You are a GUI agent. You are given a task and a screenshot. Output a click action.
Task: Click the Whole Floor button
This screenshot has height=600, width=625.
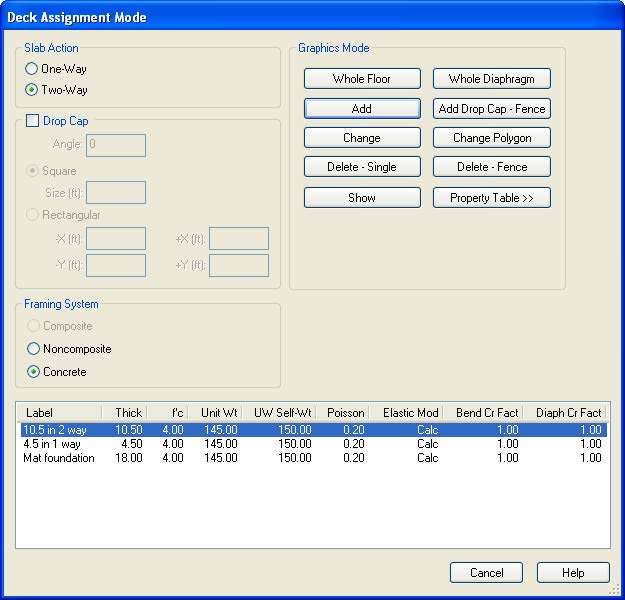point(362,79)
